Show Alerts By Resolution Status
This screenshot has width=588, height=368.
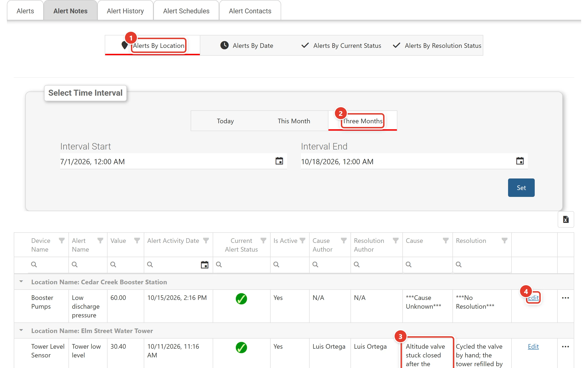click(437, 46)
